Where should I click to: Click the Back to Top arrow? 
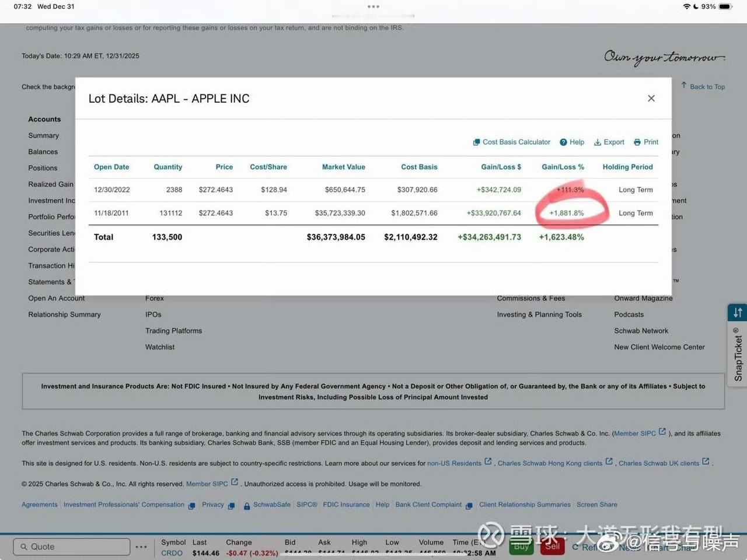coord(684,86)
